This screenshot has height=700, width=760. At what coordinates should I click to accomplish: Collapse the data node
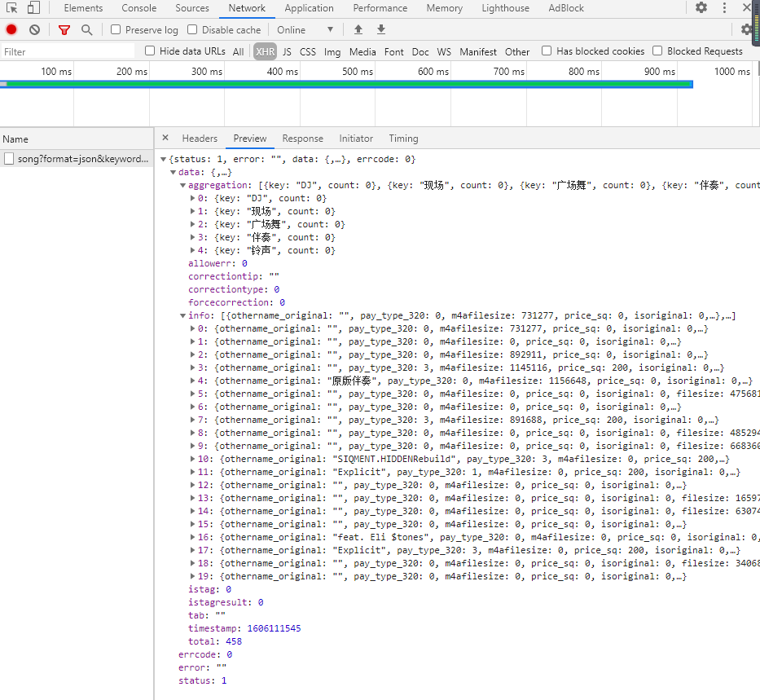(173, 172)
